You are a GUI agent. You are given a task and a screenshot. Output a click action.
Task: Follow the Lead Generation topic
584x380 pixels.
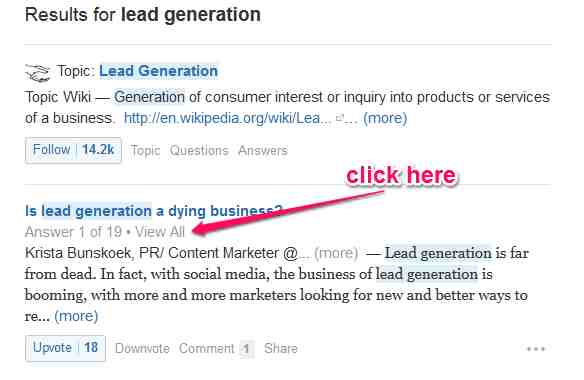[51, 150]
